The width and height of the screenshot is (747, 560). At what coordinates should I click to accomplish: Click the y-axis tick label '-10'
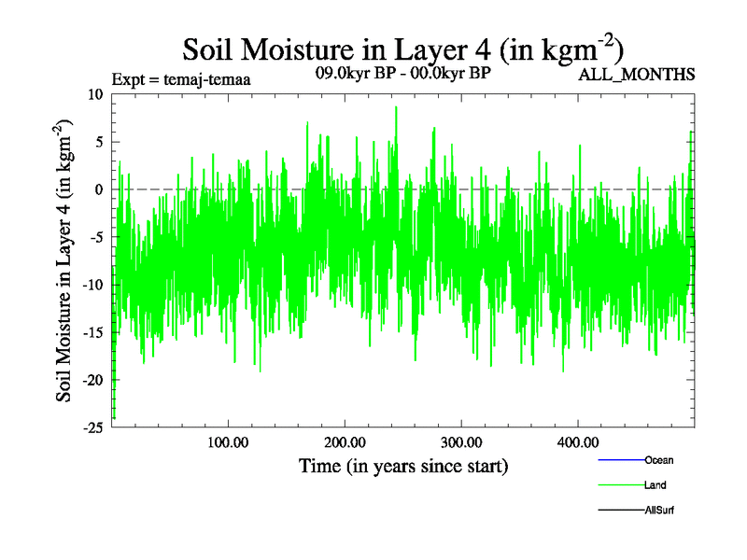tap(92, 285)
